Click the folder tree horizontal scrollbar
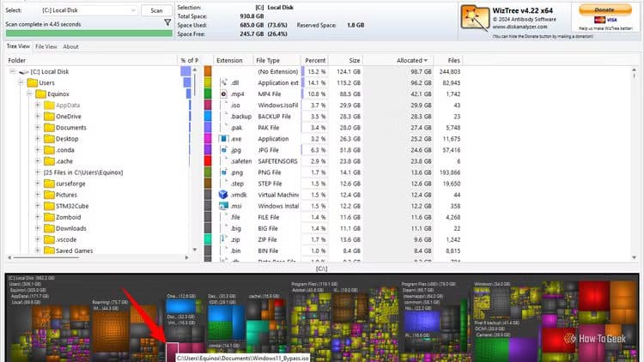The image size is (644, 362). pos(46,257)
